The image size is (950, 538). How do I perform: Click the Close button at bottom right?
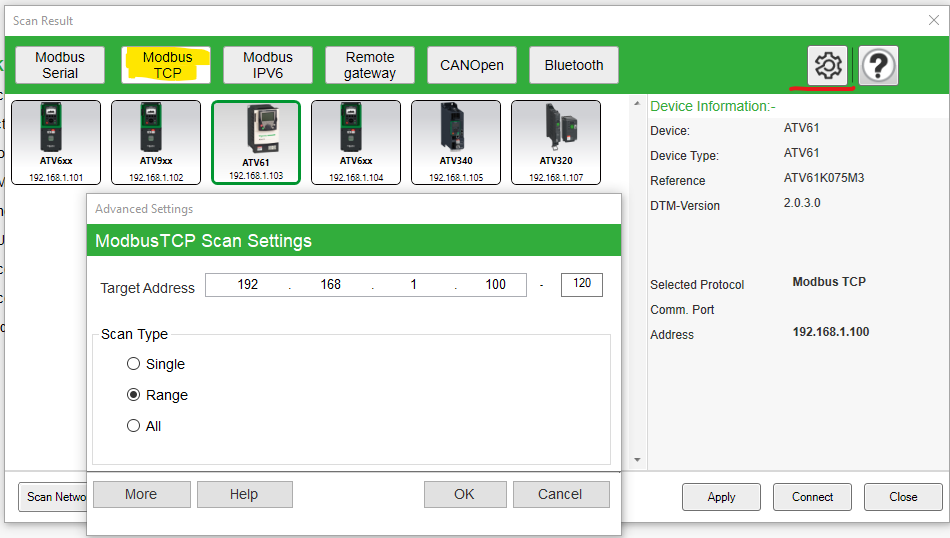tap(903, 497)
